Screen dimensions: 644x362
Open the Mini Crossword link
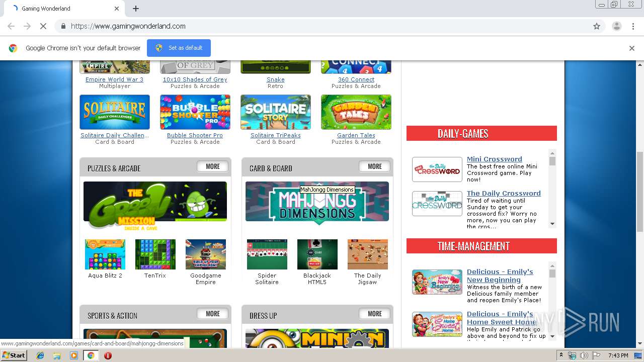(x=494, y=159)
